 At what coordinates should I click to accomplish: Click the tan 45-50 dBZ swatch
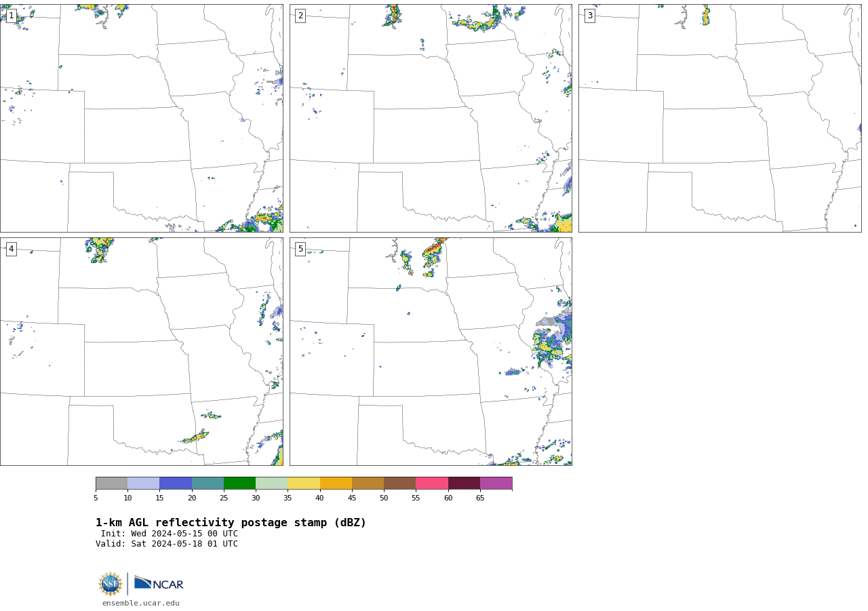point(368,484)
